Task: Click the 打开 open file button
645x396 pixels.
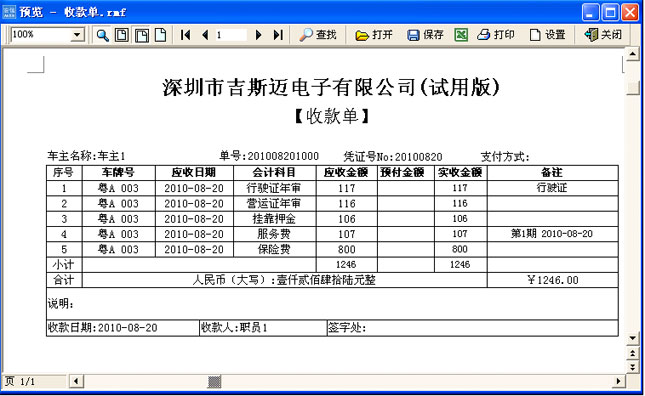Action: [374, 35]
